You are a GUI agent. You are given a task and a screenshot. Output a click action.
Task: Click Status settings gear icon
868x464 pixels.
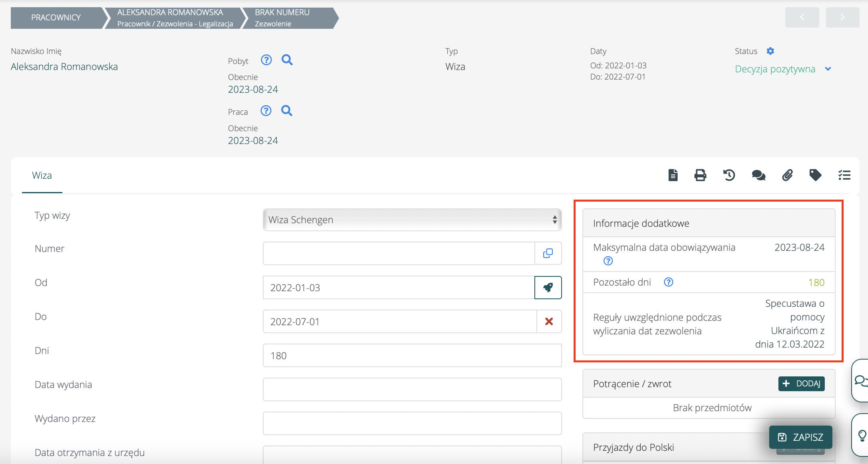point(770,51)
